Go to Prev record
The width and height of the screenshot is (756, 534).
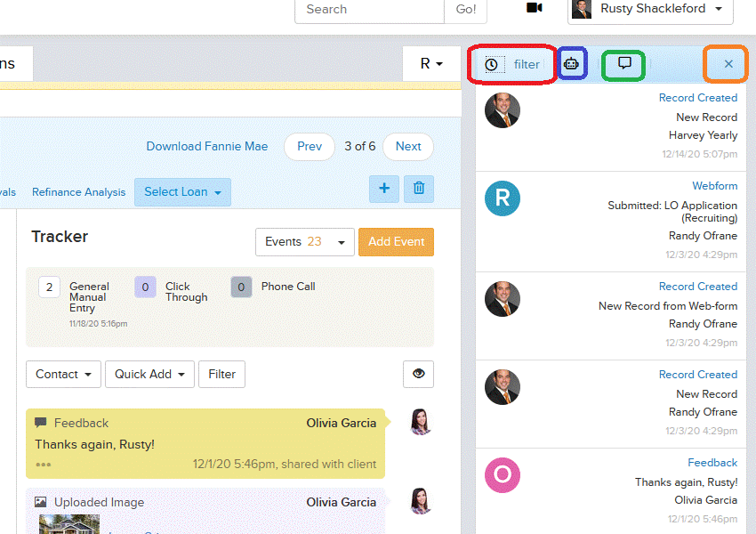point(310,147)
